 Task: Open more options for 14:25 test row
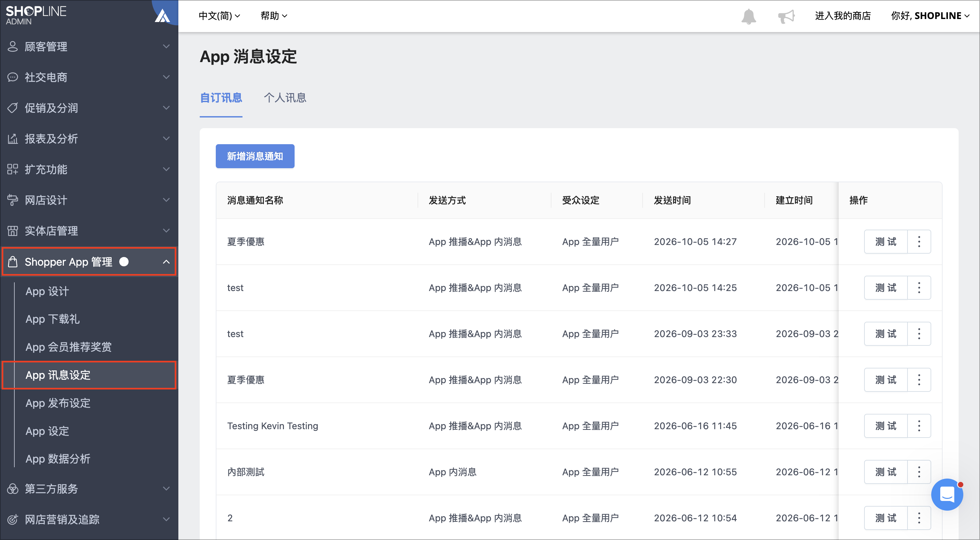(x=919, y=287)
